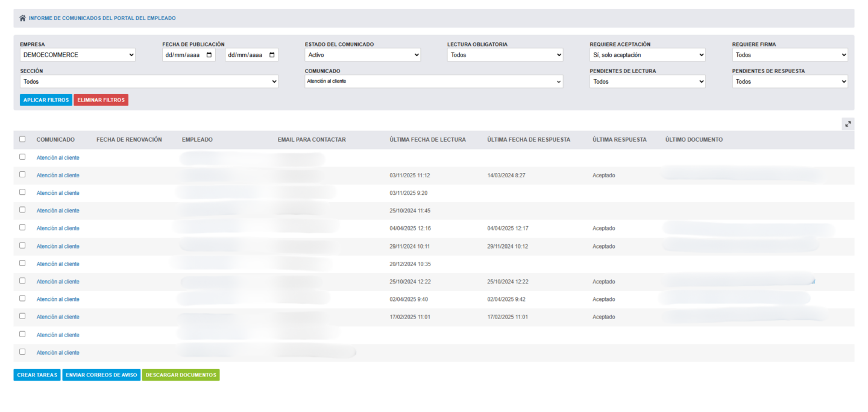Image resolution: width=868 pixels, height=412 pixels.
Task: Click the home icon in the breadcrumb
Action: tap(22, 18)
